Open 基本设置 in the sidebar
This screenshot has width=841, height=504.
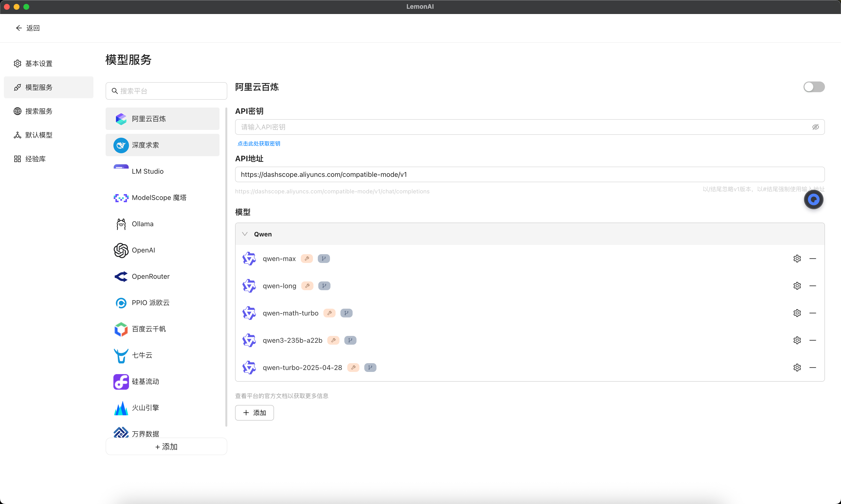coord(39,63)
